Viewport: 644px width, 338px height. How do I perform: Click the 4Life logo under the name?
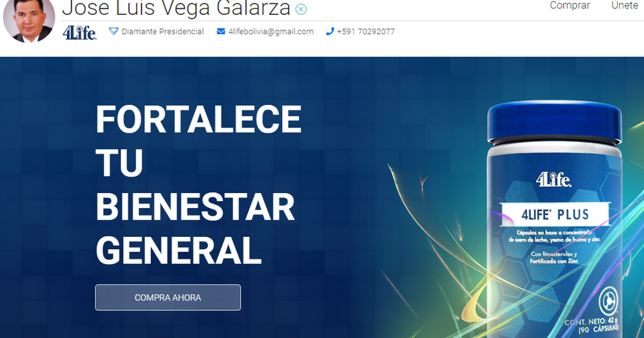(x=80, y=32)
